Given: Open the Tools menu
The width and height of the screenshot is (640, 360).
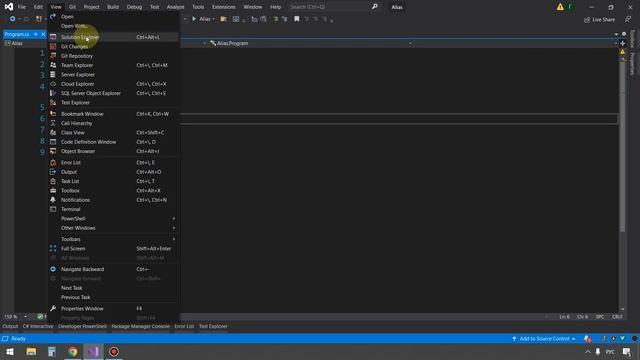Looking at the screenshot, I should click(198, 7).
